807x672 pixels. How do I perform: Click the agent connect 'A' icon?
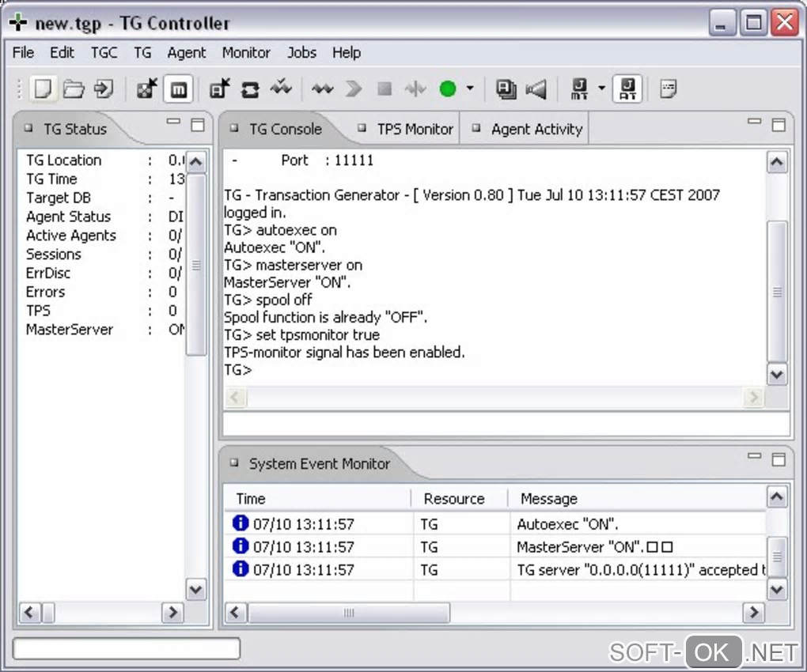point(220,89)
